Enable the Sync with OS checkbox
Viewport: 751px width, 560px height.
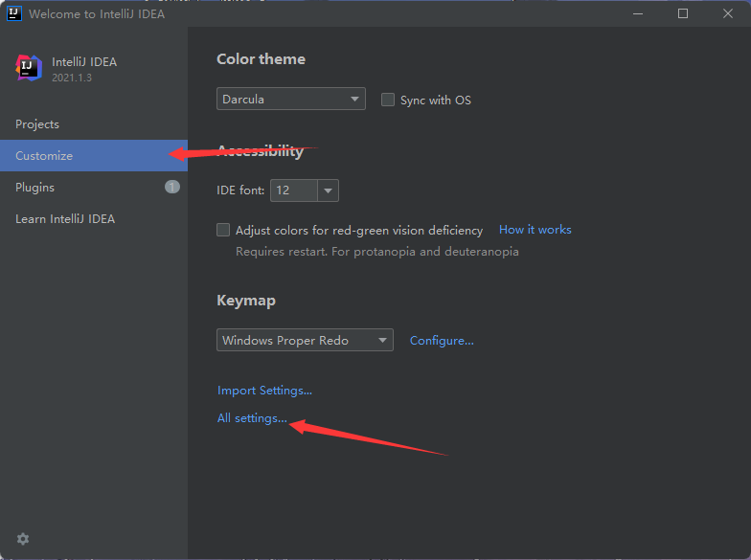[x=388, y=100]
